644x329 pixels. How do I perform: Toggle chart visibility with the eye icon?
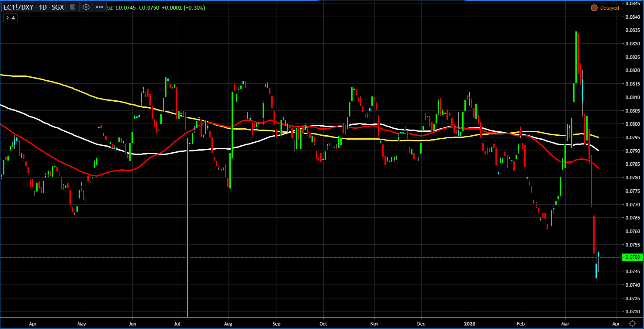86,7
